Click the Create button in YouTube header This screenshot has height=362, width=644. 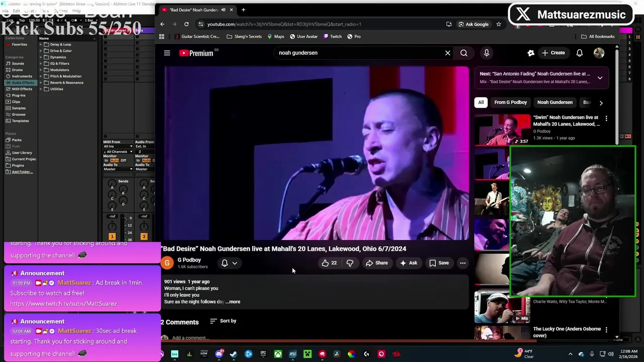pos(553,53)
